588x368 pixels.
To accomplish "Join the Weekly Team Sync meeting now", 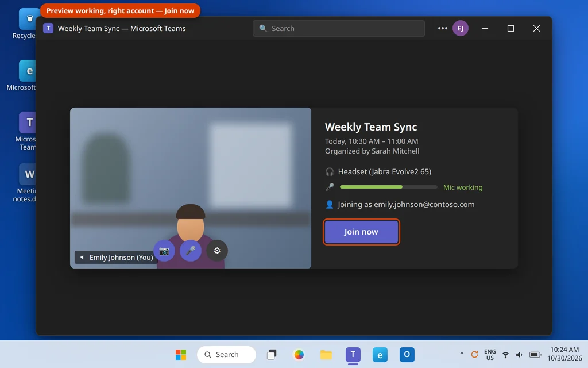I will click(x=361, y=232).
